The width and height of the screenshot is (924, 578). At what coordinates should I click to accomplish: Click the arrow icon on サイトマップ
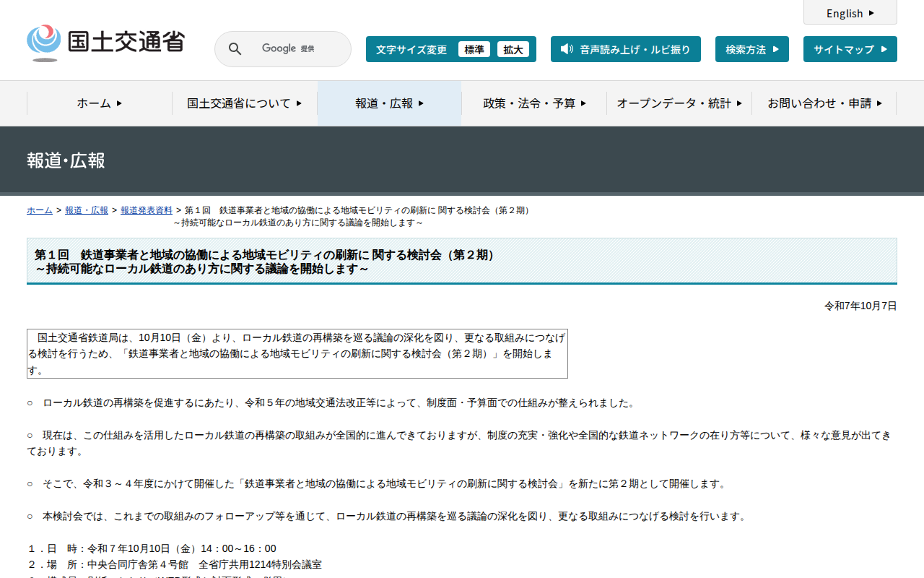tap(884, 49)
